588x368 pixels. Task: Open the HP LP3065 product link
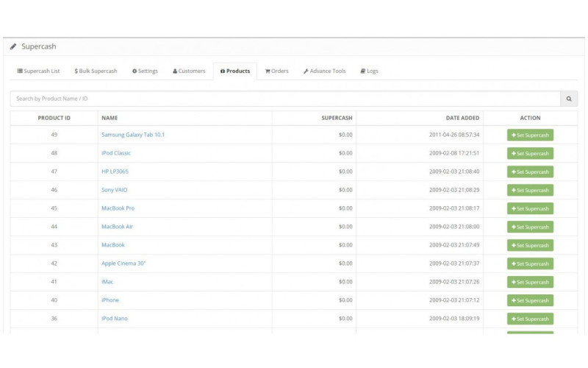(x=115, y=171)
